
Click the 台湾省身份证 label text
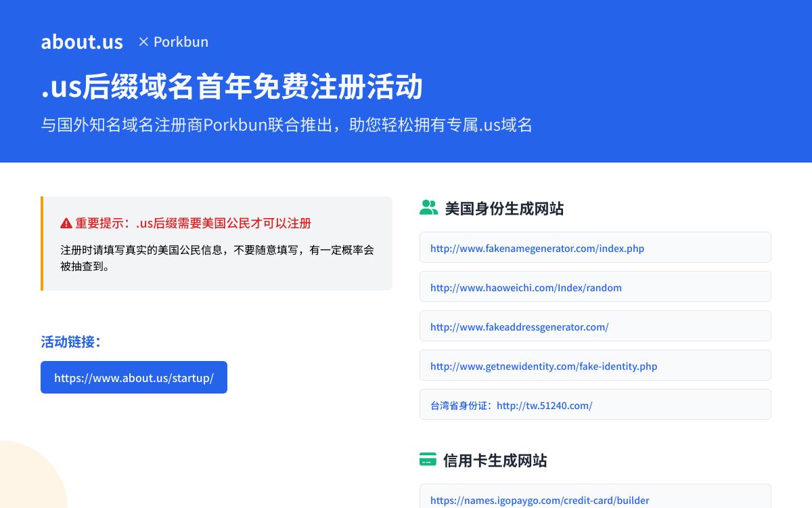[x=460, y=406]
